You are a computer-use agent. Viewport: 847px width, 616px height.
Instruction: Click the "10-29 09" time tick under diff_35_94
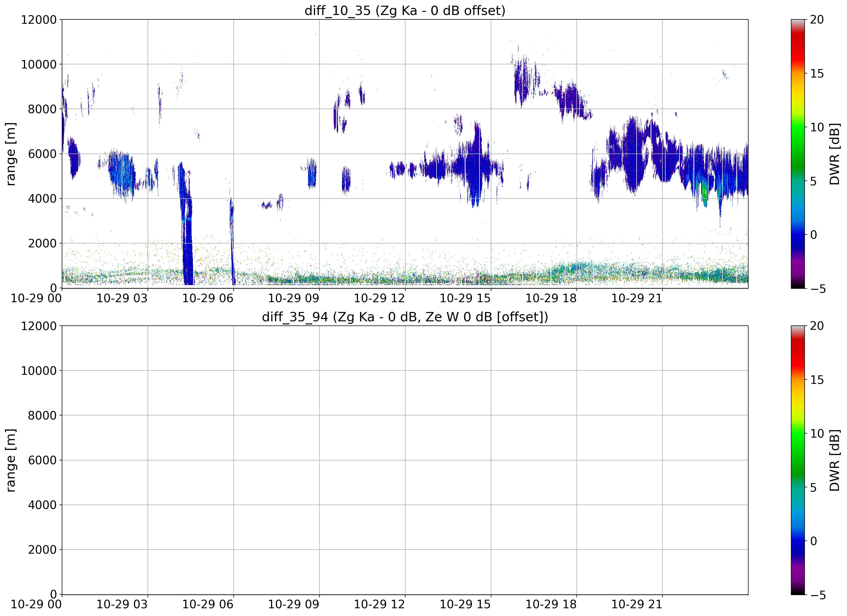point(294,604)
